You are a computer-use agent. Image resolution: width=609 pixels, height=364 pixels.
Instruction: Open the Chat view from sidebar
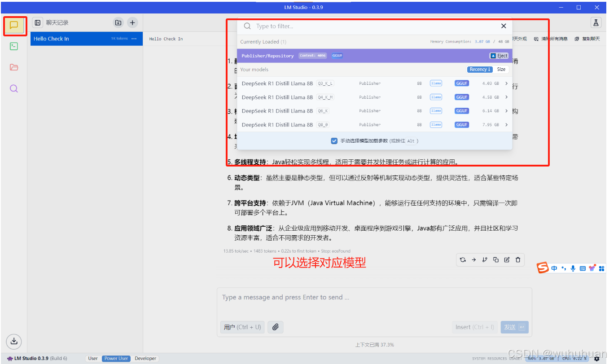coord(14,26)
